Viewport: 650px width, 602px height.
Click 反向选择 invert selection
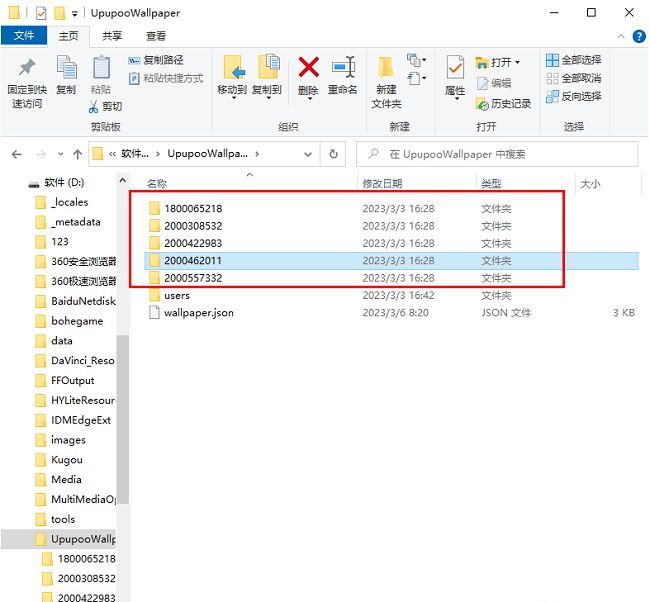(573, 96)
